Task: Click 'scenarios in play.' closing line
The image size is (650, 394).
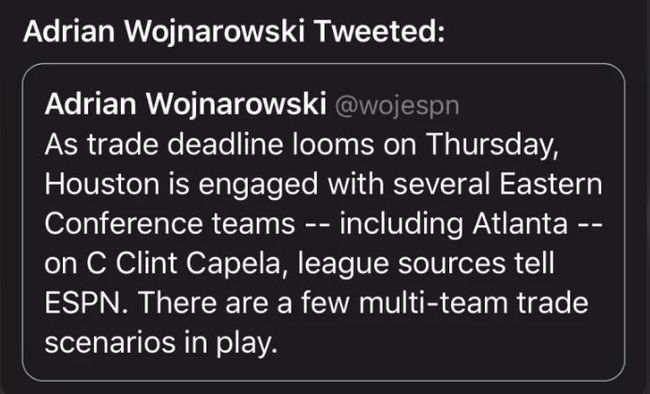Action: pyautogui.click(x=161, y=344)
